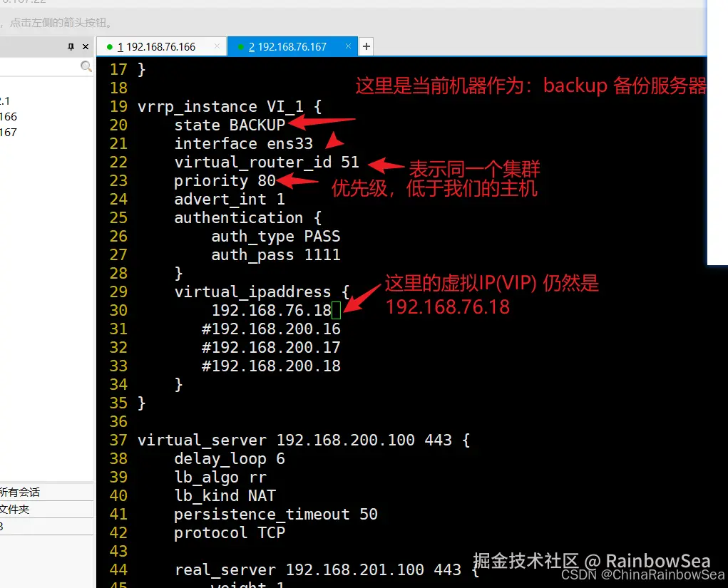Select the '所有会话' row in the properties panel

pos(46,492)
